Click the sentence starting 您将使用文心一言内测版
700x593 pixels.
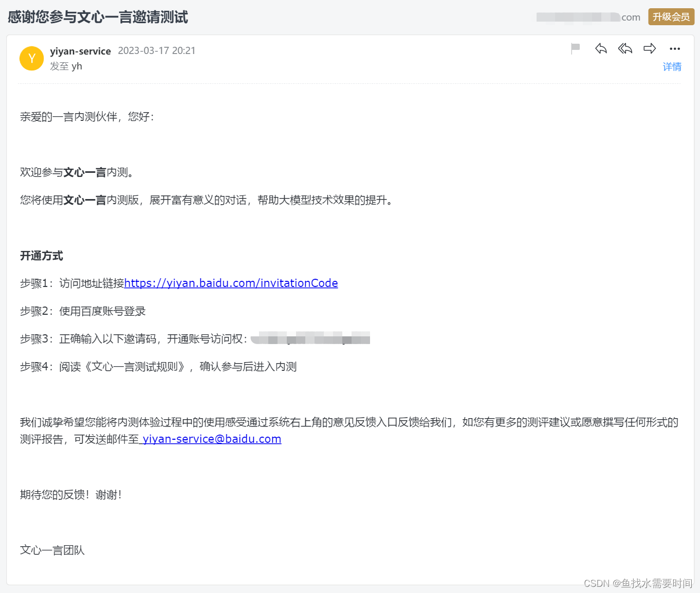(207, 200)
